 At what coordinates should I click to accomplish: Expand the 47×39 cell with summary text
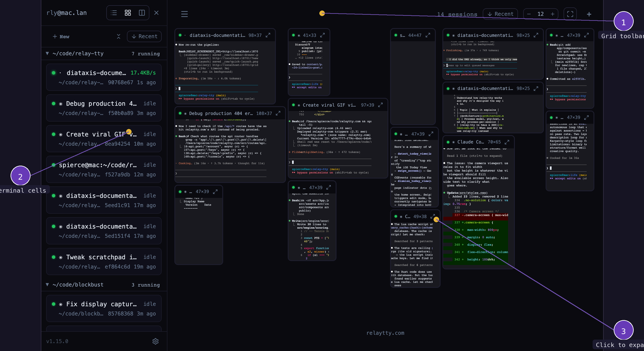(431, 134)
